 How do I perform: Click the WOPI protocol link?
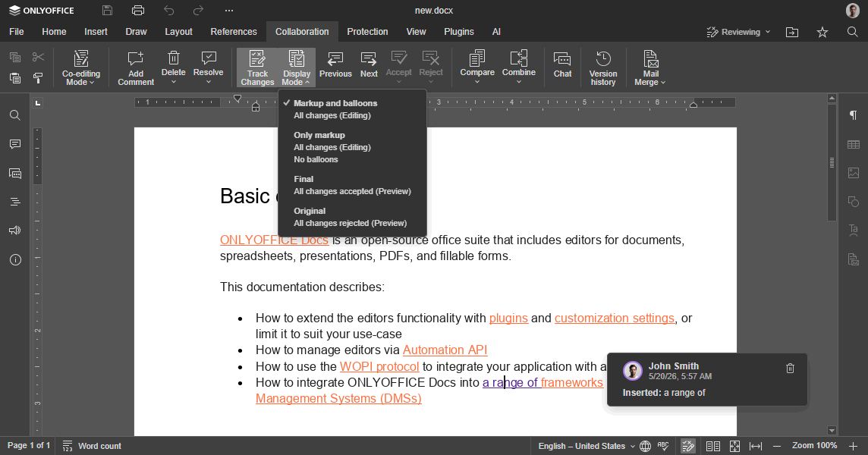pos(379,366)
